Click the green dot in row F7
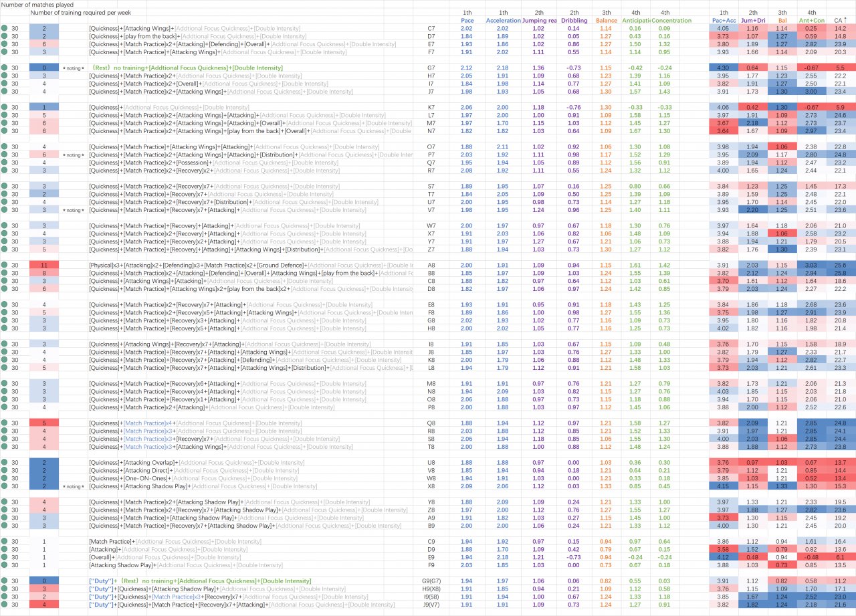This screenshot has width=856, height=616. (4, 52)
